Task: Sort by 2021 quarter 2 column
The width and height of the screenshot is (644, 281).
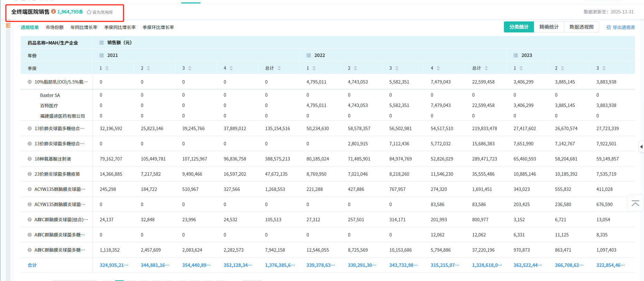Action: (x=148, y=68)
